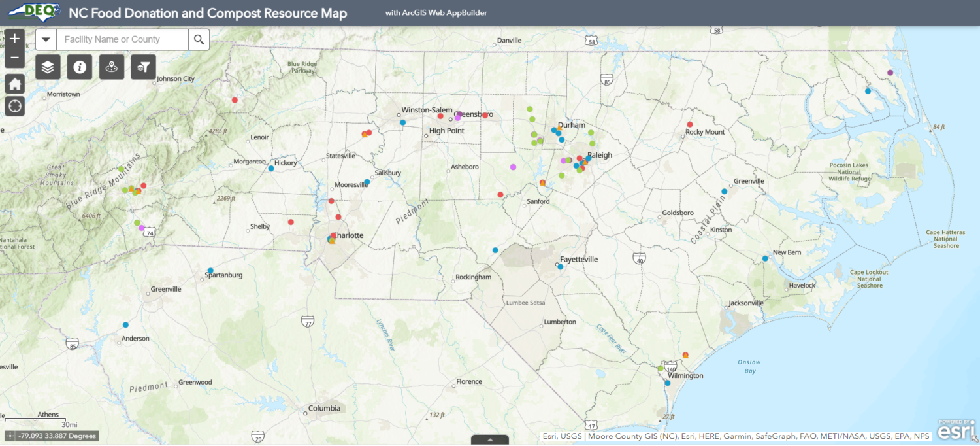Select the purple marker near Raleigh

563,159
